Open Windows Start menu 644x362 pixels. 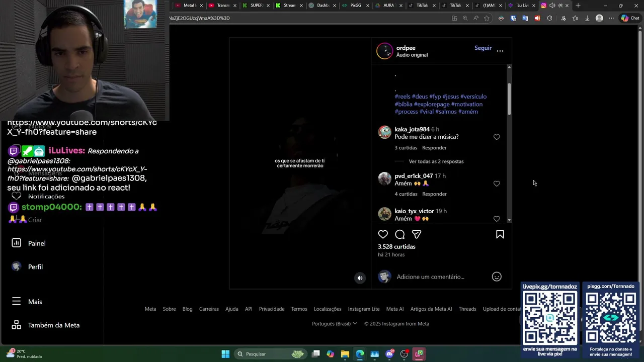click(225, 354)
